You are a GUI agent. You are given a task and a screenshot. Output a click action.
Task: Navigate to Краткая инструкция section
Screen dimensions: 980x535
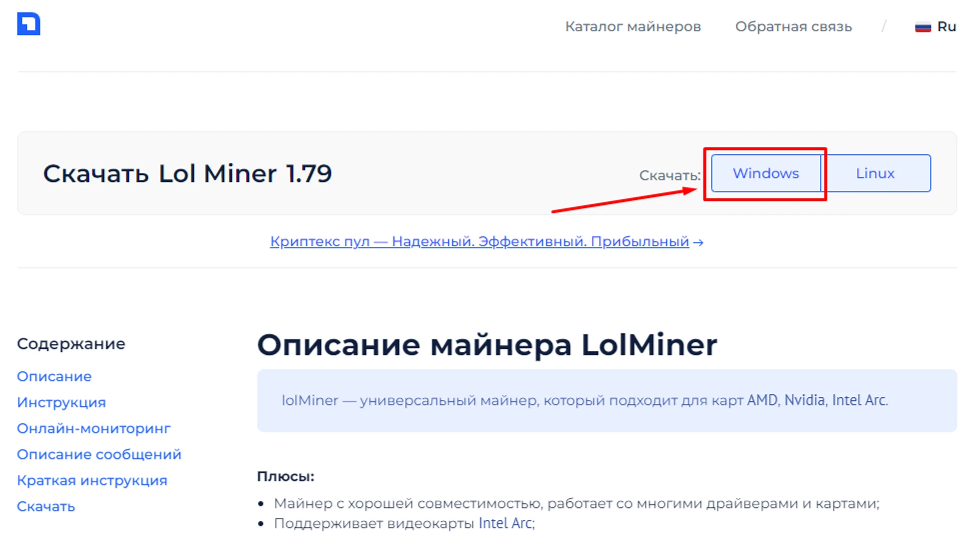[92, 480]
